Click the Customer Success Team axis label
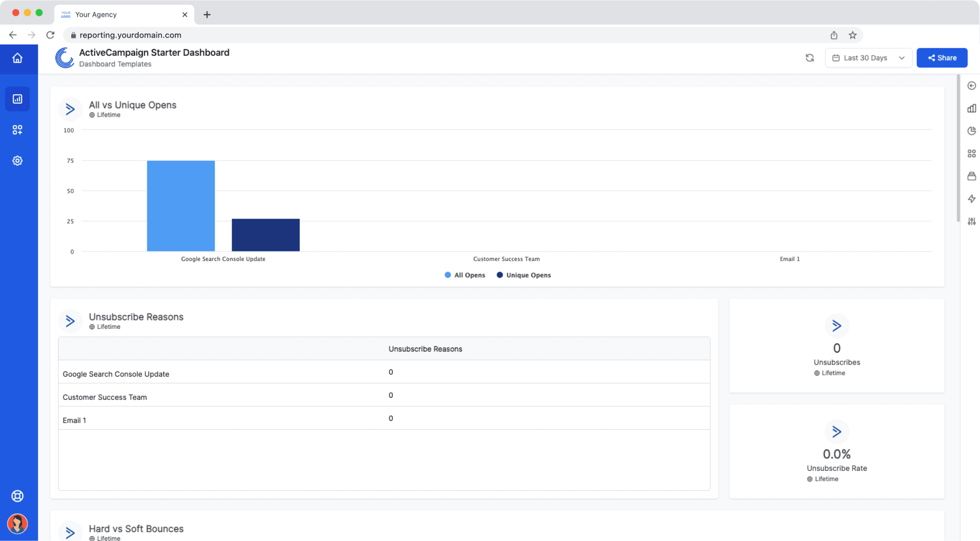This screenshot has width=980, height=541. point(506,259)
